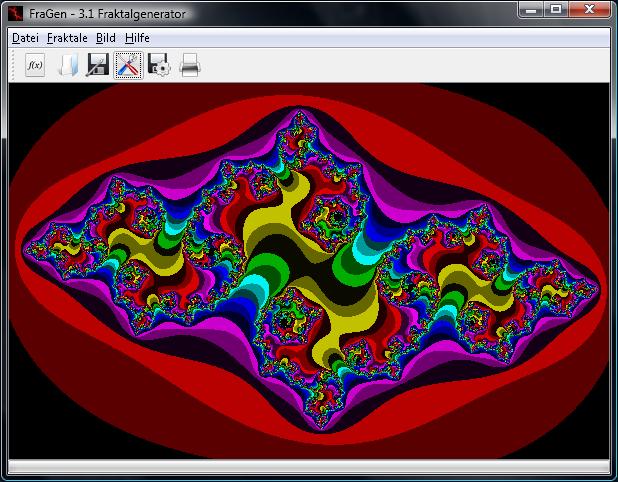
Task: Click the center of the fractal image
Action: pos(308,270)
